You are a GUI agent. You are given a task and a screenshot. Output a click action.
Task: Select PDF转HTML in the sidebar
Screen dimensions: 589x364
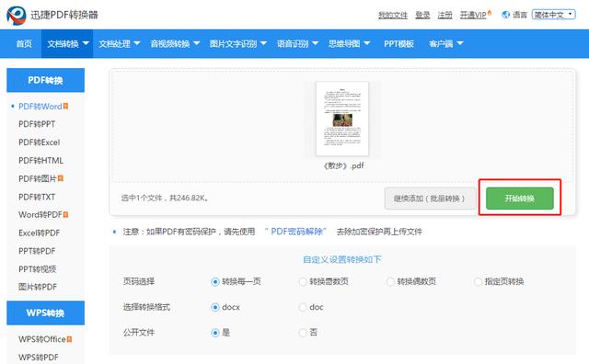click(40, 161)
